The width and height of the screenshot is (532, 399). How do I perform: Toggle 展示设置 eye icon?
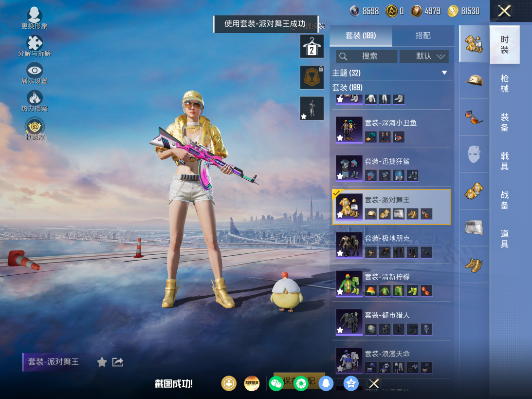pos(34,74)
